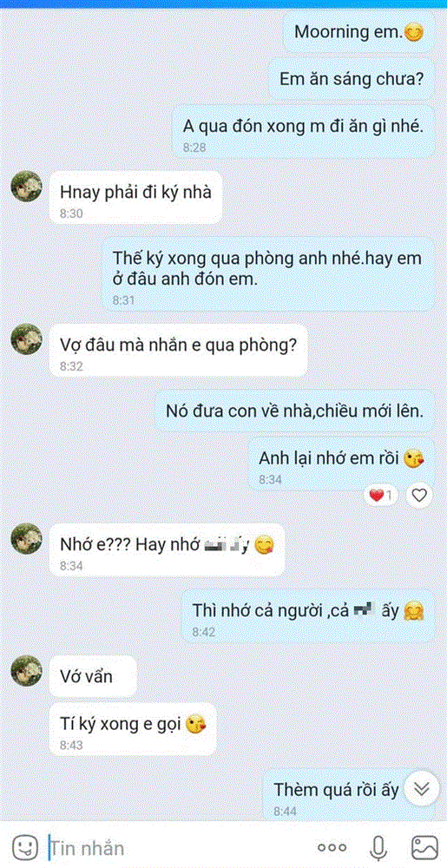Toggle the heart reaction outline button
Viewport: 447px width, 868px height.
(419, 495)
